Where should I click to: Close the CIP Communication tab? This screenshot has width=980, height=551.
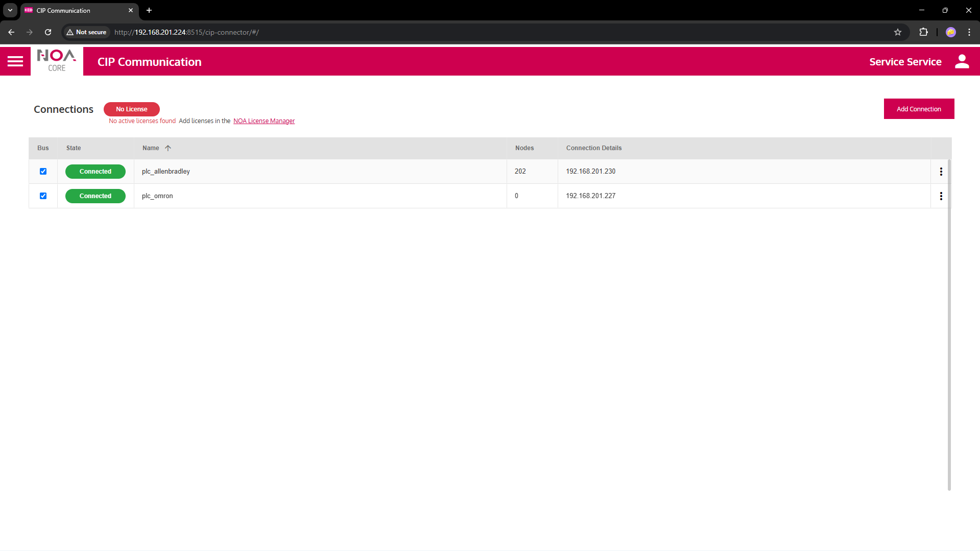coord(131,10)
